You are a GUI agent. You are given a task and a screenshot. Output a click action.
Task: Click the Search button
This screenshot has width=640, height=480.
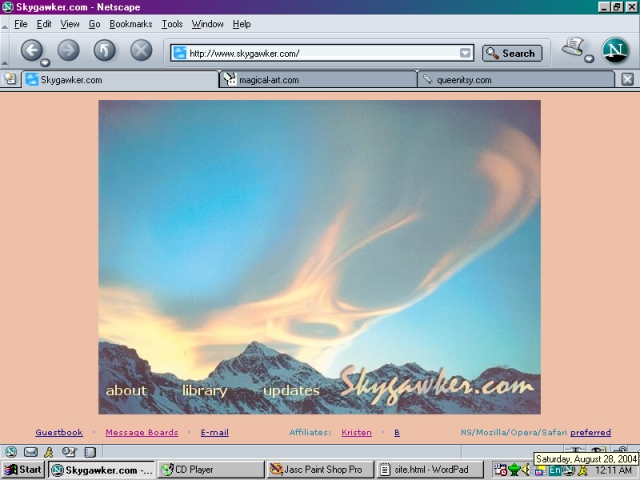[512, 53]
